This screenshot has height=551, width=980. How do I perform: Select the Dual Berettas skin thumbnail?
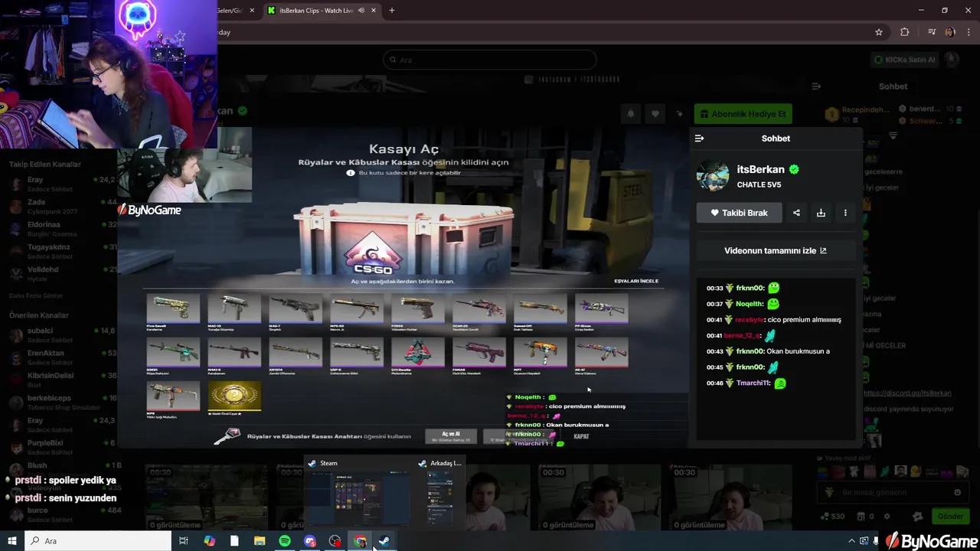(x=418, y=354)
